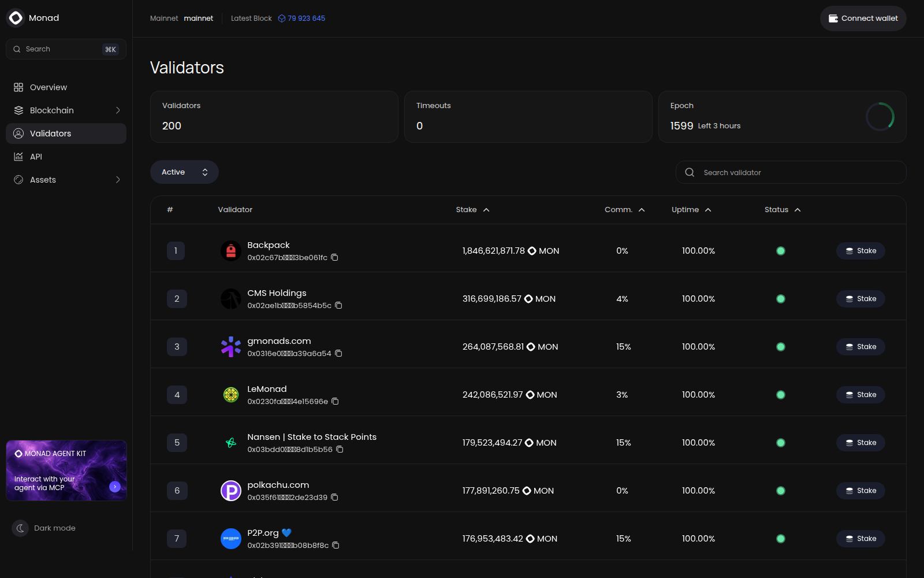Click rank number 4 badge

point(177,395)
